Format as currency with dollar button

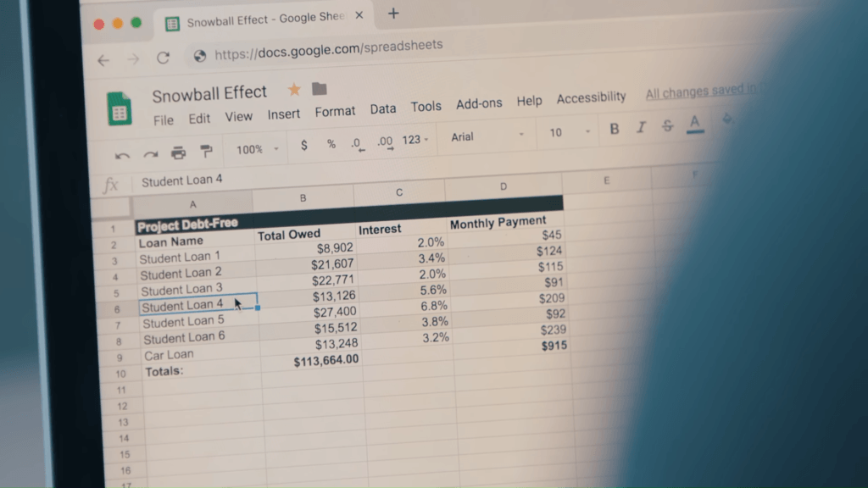304,146
